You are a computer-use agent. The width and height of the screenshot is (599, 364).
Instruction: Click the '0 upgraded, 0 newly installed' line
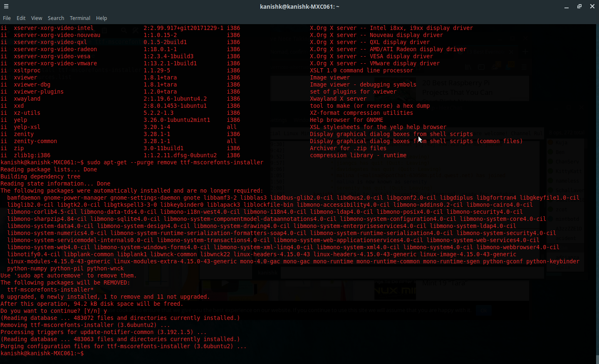(105, 297)
